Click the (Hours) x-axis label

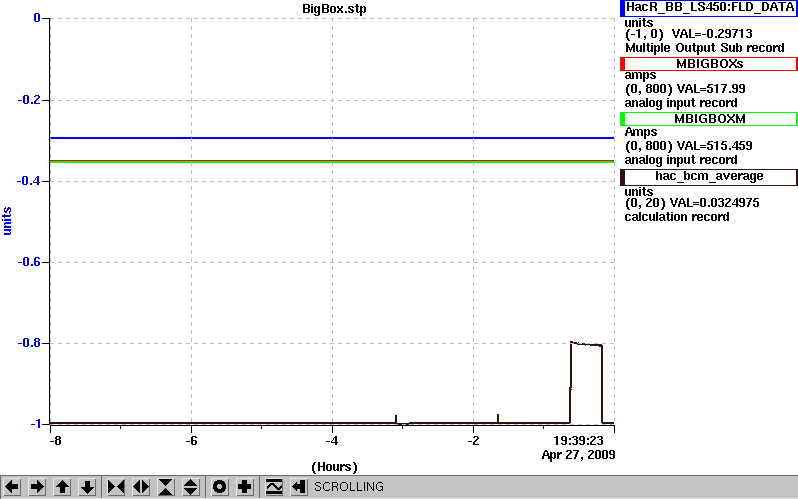334,467
